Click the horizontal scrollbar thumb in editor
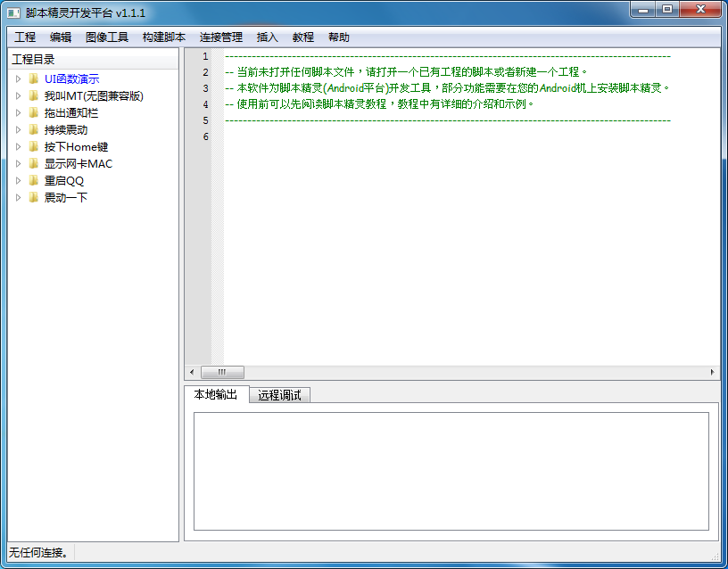Screen dimensions: 728x569 click(222, 372)
